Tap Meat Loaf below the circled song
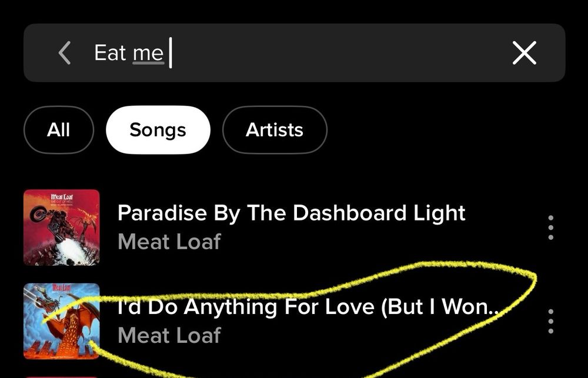This screenshot has height=378, width=588. click(169, 336)
